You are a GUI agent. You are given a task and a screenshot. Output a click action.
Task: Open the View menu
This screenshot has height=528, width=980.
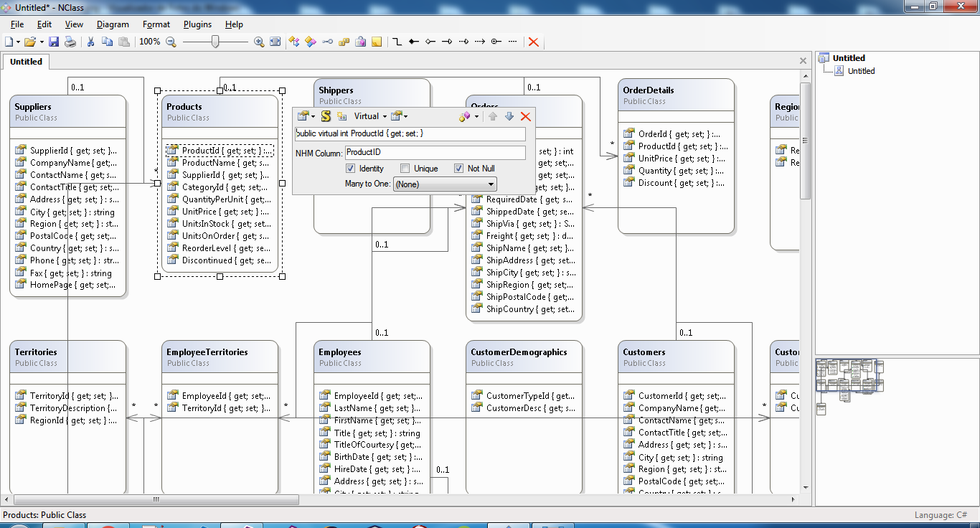(x=74, y=24)
